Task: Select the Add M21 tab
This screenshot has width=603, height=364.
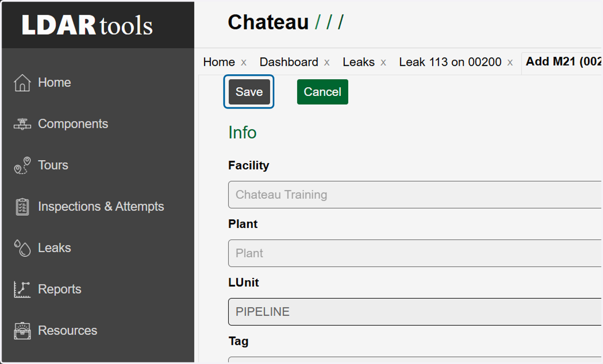Action: pos(563,62)
